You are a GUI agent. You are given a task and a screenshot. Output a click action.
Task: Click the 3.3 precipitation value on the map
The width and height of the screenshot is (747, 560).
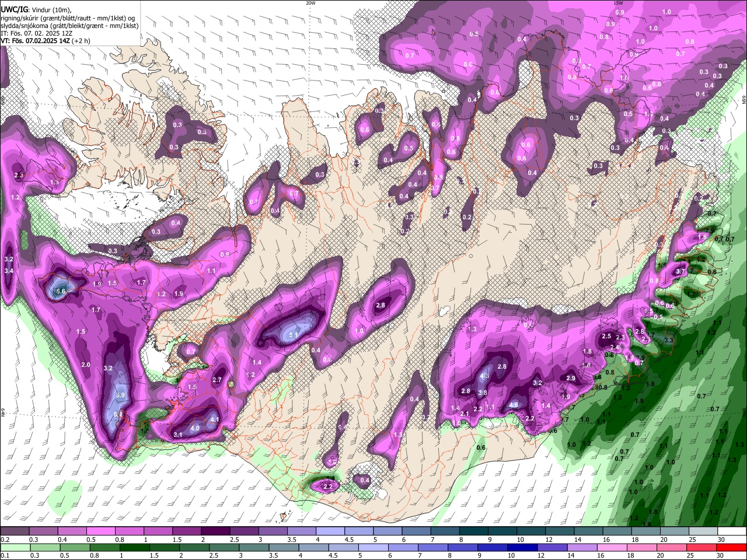pos(669,340)
